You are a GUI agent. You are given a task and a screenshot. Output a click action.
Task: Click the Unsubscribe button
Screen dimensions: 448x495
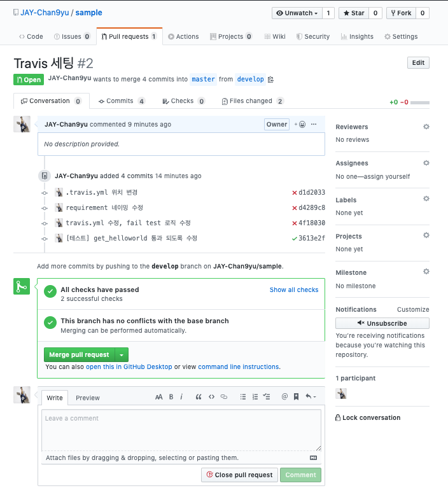382,323
